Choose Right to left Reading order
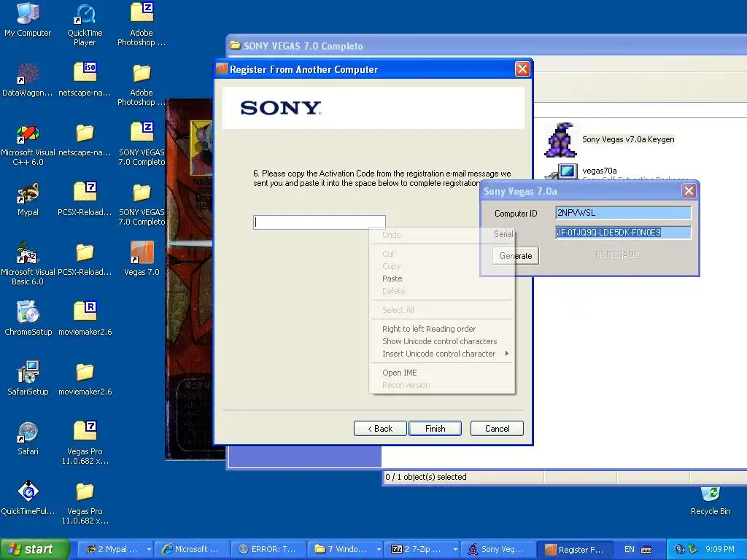 tap(429, 329)
